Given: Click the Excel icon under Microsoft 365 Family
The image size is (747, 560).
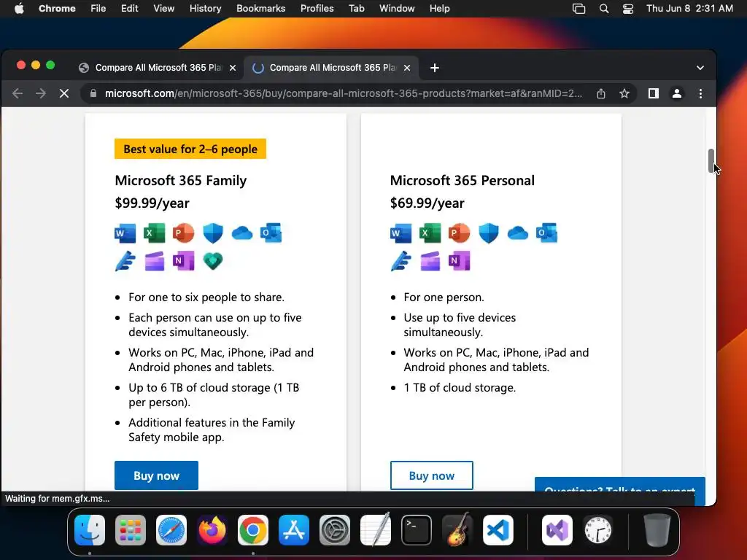Looking at the screenshot, I should pyautogui.click(x=155, y=233).
